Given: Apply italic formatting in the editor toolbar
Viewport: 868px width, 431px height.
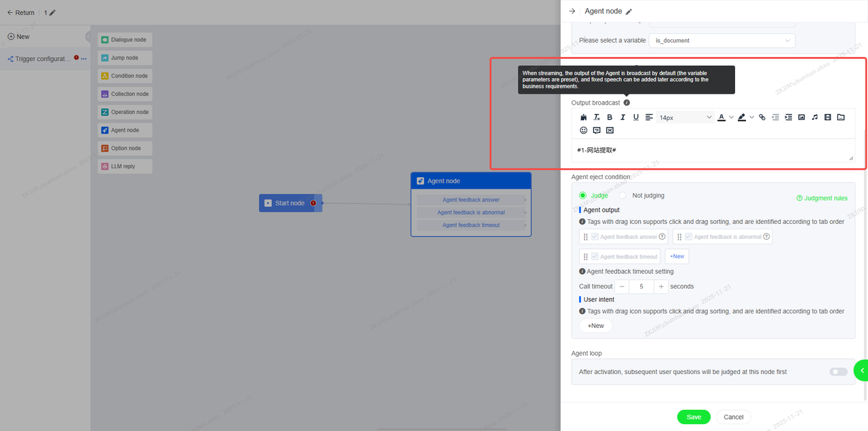Looking at the screenshot, I should coord(623,117).
